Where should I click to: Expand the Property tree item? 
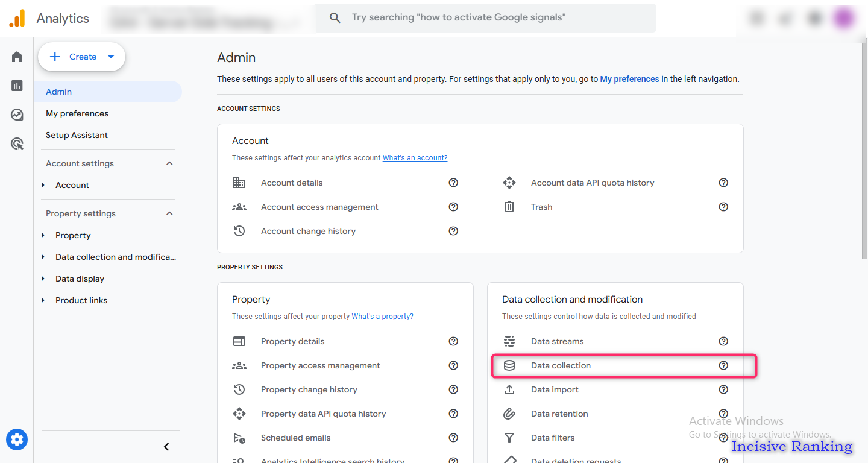coord(43,235)
